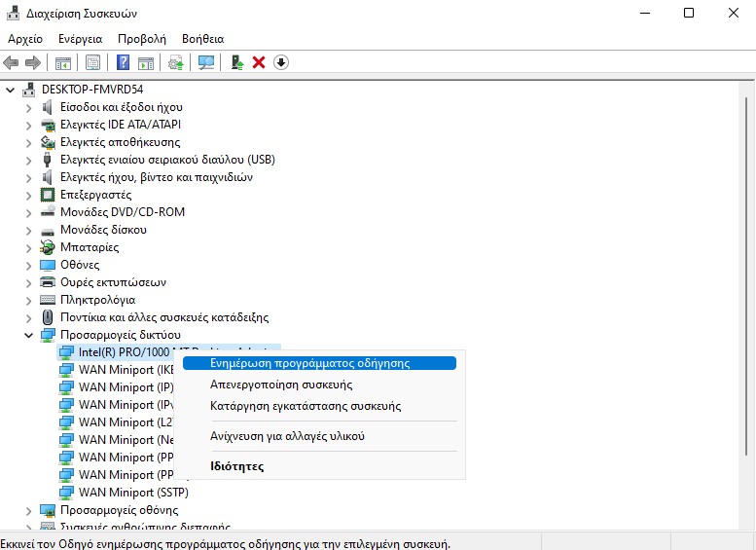Image resolution: width=756 pixels, height=550 pixels.
Task: Click the Οθόνες monitor icon
Action: point(48,265)
